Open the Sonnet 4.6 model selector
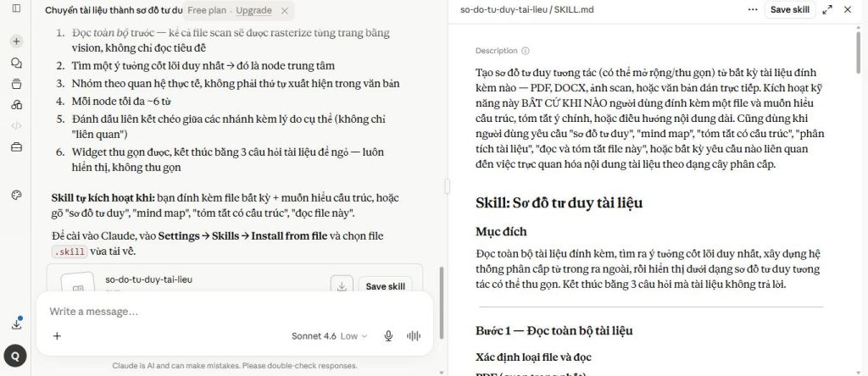868x376 pixels. tap(329, 335)
